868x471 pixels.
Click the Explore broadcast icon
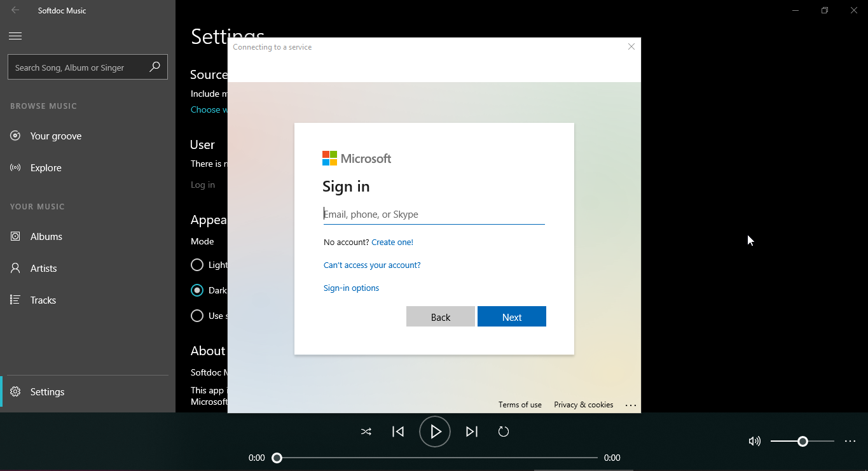click(x=15, y=167)
